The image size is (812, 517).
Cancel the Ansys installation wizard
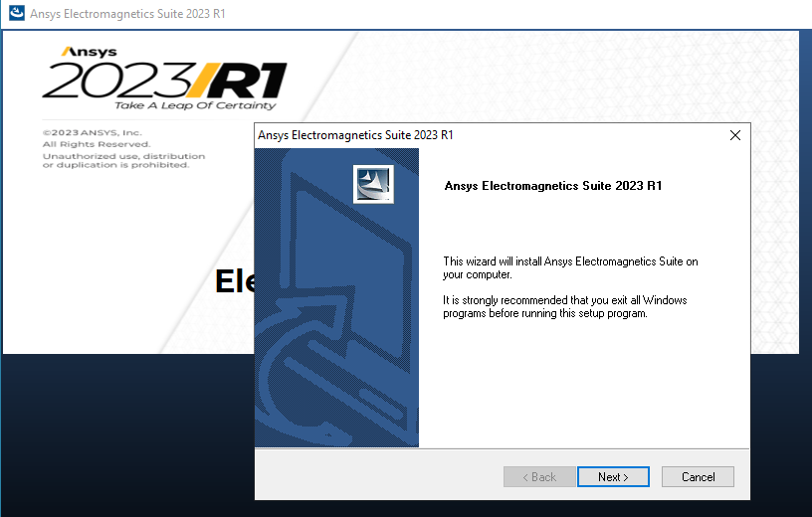pyautogui.click(x=698, y=476)
